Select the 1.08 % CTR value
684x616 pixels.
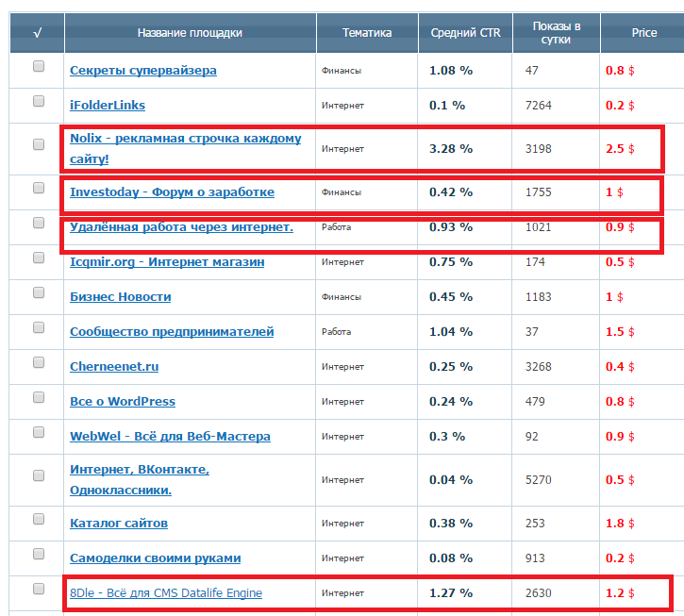tap(451, 70)
